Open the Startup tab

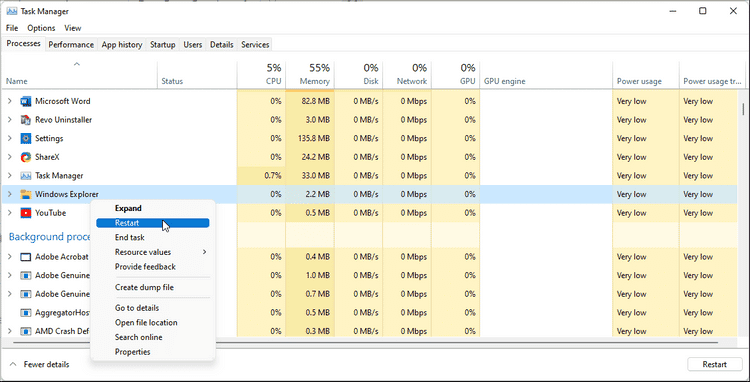coord(163,44)
